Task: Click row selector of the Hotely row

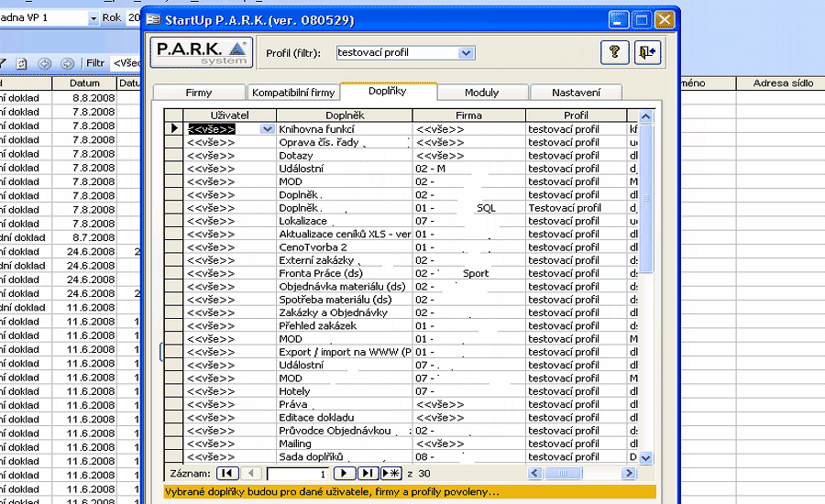Action: [173, 391]
